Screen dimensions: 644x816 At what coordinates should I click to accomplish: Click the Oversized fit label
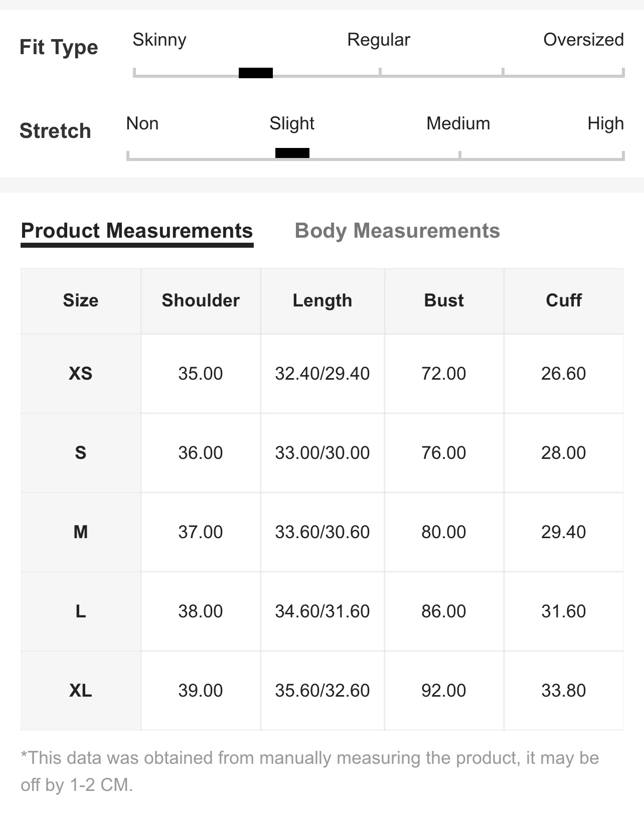pyautogui.click(x=583, y=40)
